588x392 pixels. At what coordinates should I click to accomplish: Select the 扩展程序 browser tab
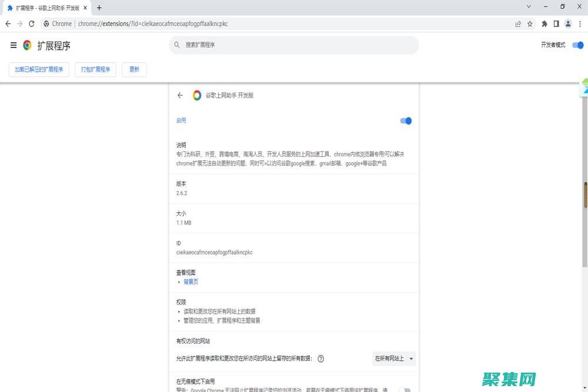click(44, 8)
